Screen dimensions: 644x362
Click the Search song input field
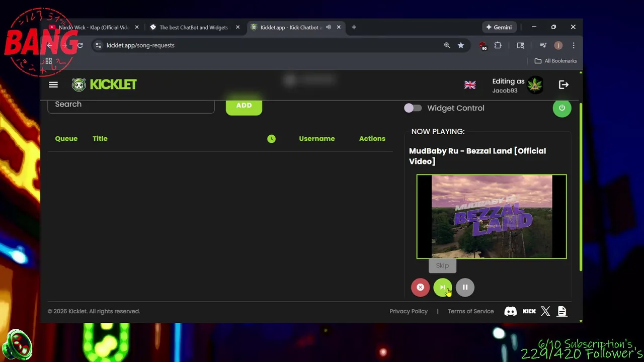(131, 105)
